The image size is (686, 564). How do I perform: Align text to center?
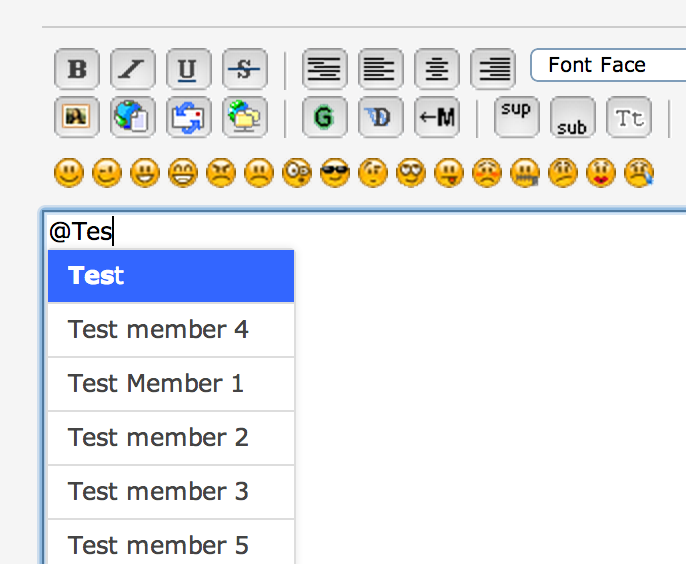[x=437, y=69]
